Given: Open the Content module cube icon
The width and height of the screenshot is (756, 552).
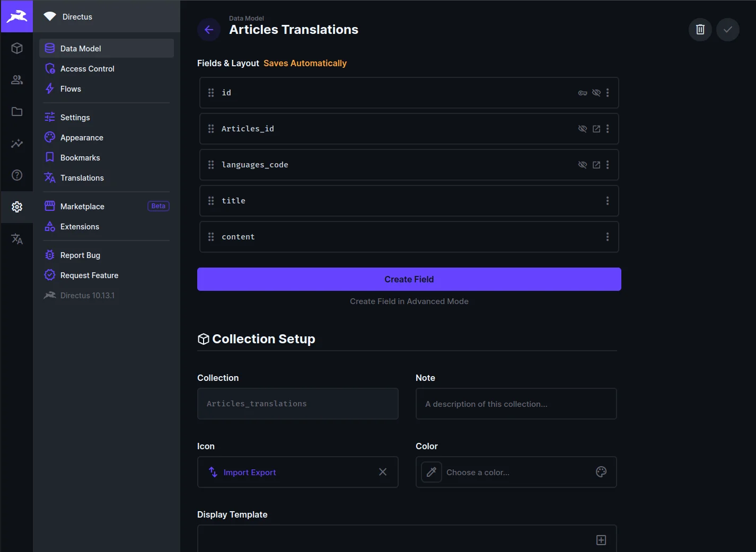Looking at the screenshot, I should [17, 48].
